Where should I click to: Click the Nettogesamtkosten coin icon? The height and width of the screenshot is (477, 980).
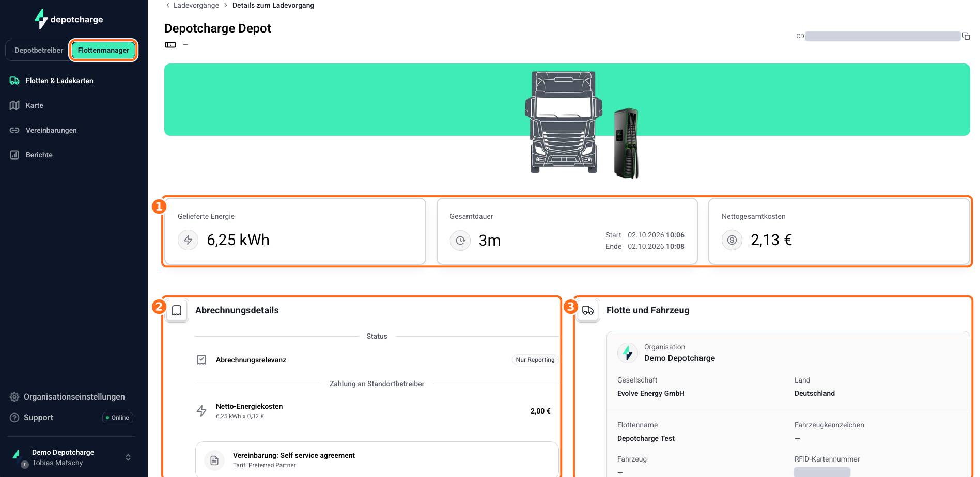732,240
